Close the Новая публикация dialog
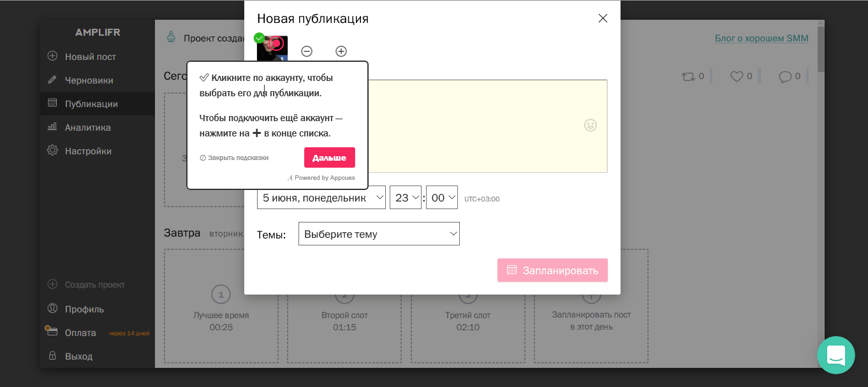 (x=603, y=18)
